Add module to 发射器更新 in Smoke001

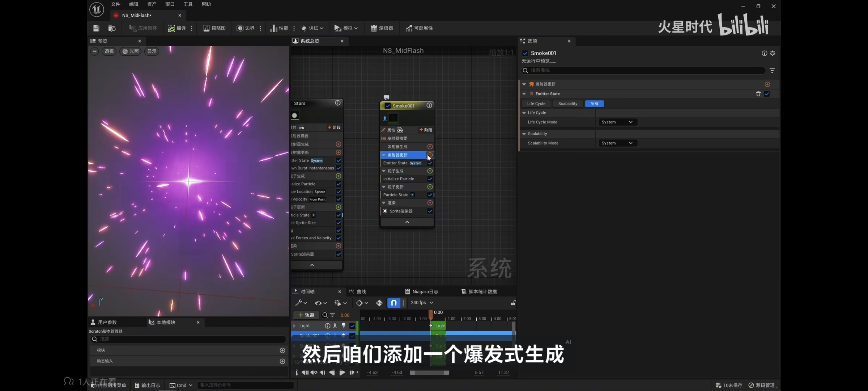[x=430, y=155]
